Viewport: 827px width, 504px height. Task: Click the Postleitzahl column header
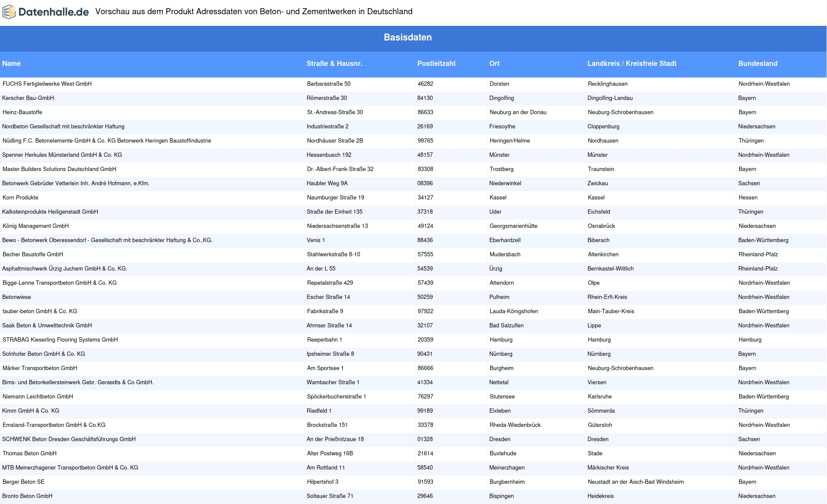(436, 63)
